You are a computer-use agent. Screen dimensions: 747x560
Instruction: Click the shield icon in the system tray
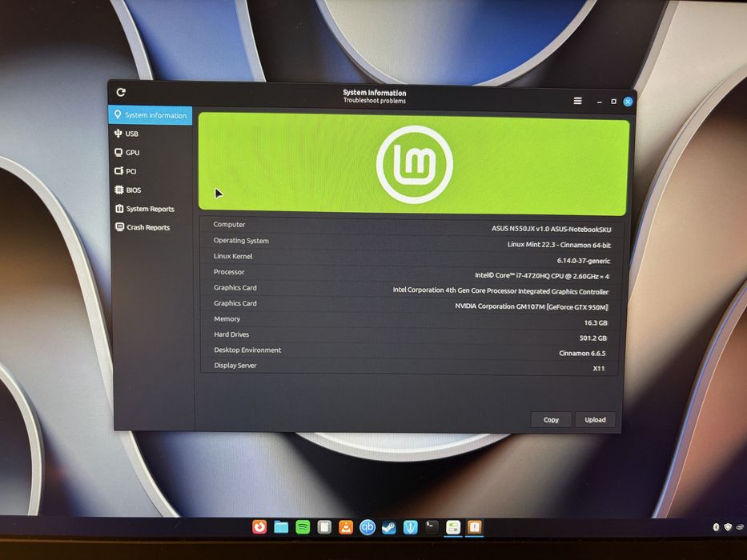728,526
